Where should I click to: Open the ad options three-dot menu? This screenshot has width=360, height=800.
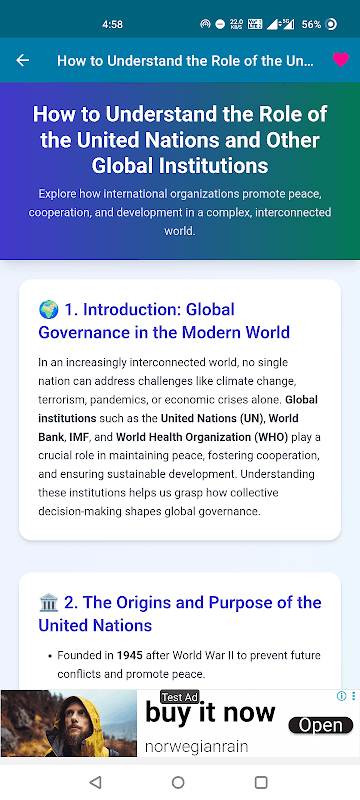coord(354,696)
